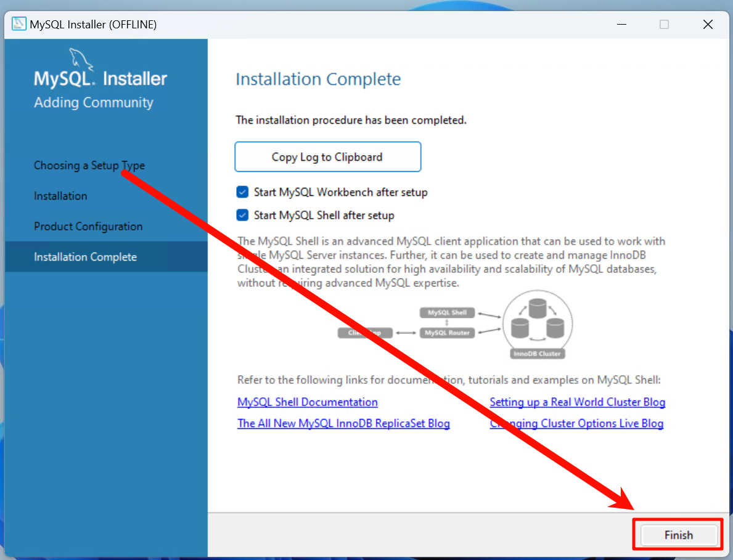Minimize the MySQL Installer window
733x560 pixels.
click(x=621, y=24)
